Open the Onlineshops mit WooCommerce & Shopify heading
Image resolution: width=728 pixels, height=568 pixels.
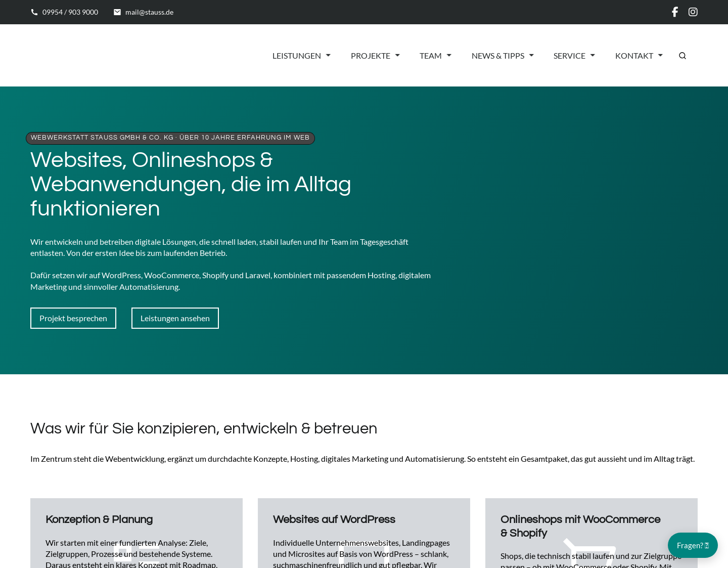(x=580, y=526)
